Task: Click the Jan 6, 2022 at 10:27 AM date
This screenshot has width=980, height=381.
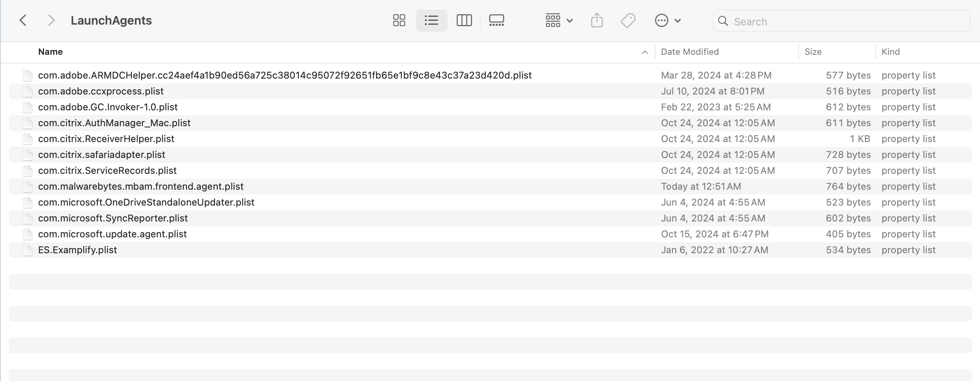Action: (x=715, y=250)
